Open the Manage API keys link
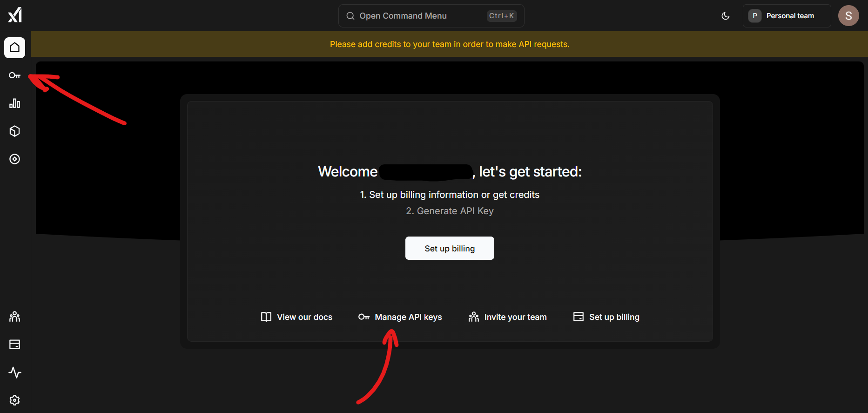This screenshot has width=868, height=413. (400, 317)
